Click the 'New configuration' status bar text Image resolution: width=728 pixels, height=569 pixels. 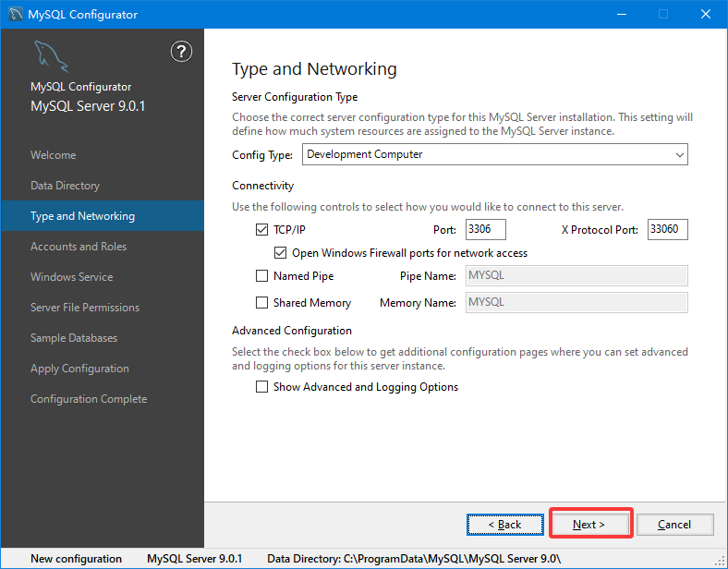click(76, 559)
